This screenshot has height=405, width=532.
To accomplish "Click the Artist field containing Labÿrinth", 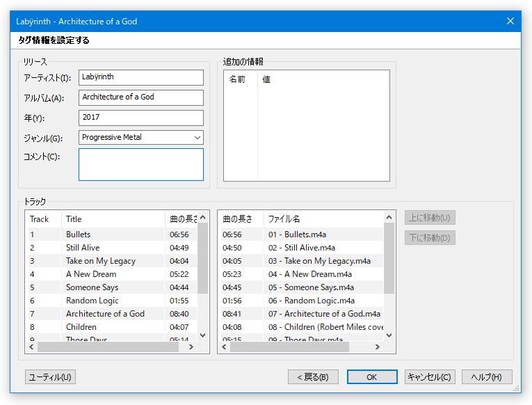I will 140,77.
